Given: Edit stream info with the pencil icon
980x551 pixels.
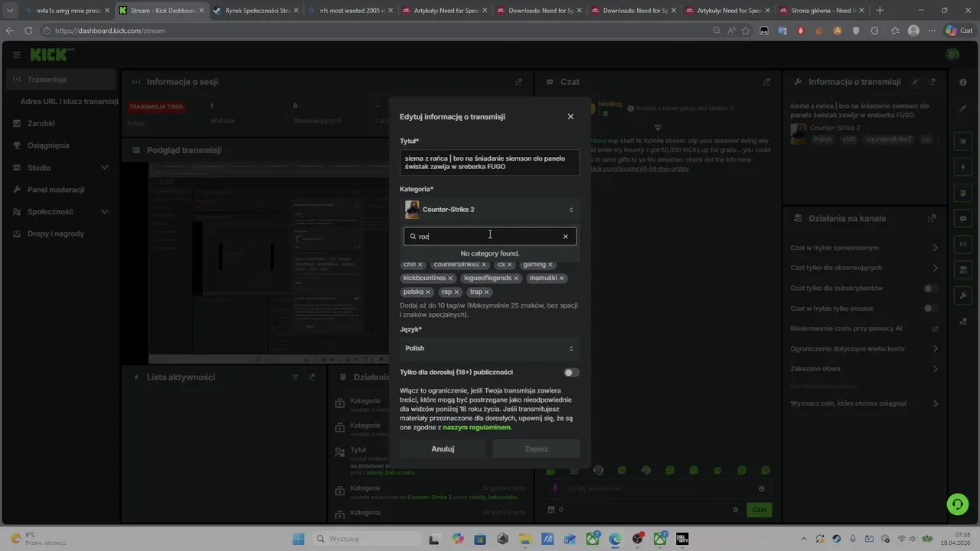Looking at the screenshot, I should 915,82.
